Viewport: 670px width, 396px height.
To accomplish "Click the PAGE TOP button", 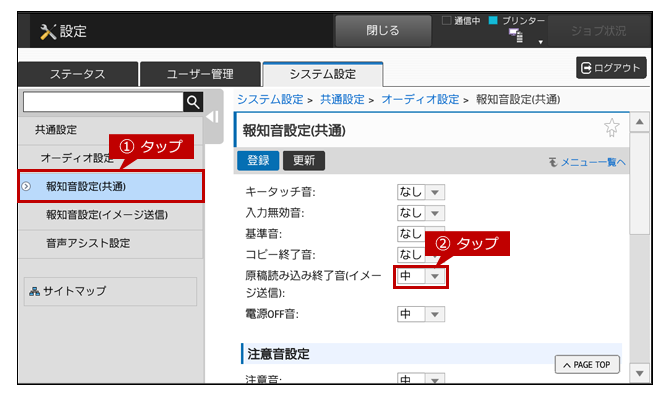I will (587, 365).
